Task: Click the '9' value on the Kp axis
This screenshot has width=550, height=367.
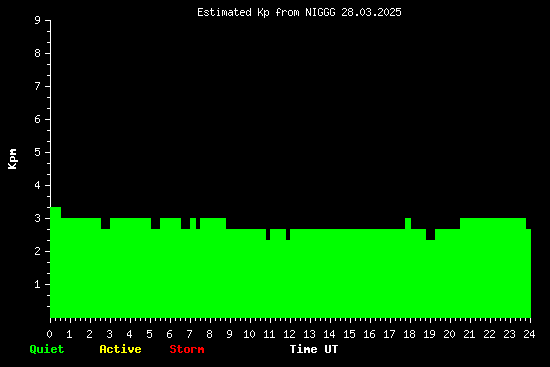Action: click(38, 20)
